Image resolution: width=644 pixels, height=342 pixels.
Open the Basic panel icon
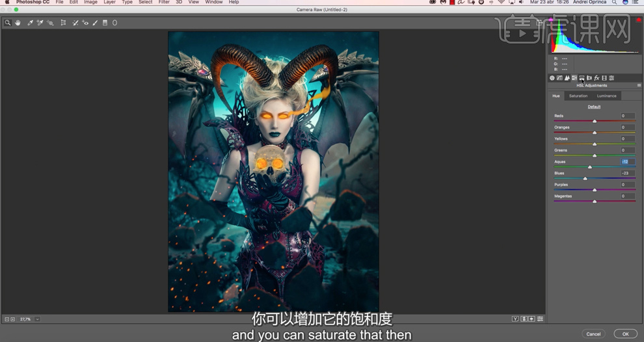552,78
